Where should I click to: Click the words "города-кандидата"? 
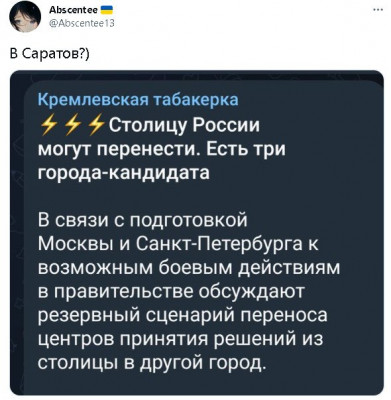pos(124,173)
